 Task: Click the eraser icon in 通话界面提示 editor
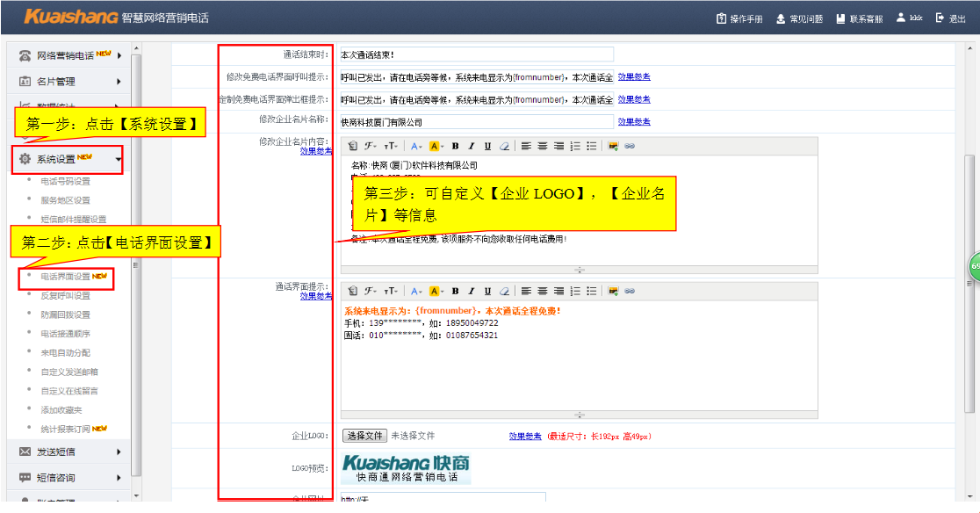[x=504, y=291]
